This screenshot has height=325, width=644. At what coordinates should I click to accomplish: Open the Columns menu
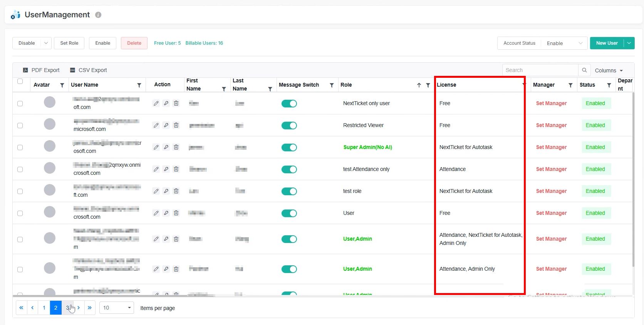(x=609, y=70)
